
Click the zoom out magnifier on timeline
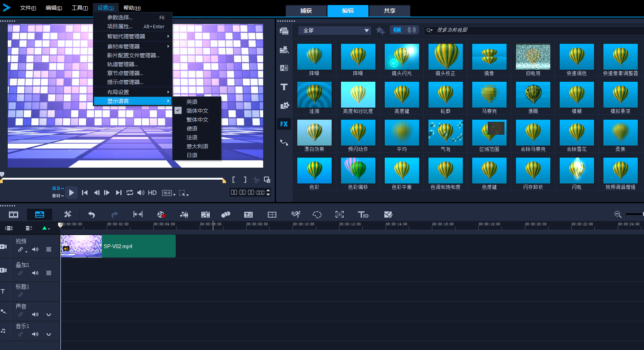(x=618, y=214)
